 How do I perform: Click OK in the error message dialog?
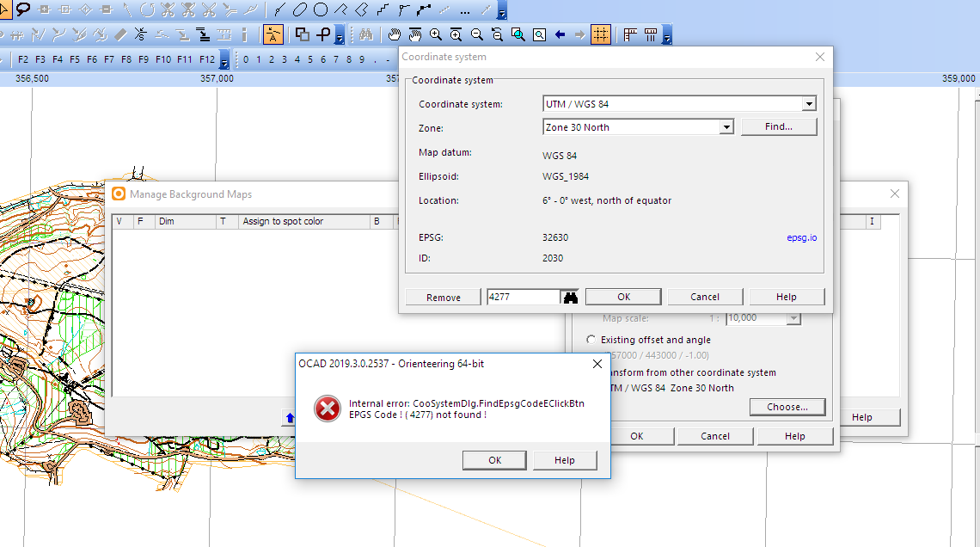494,460
